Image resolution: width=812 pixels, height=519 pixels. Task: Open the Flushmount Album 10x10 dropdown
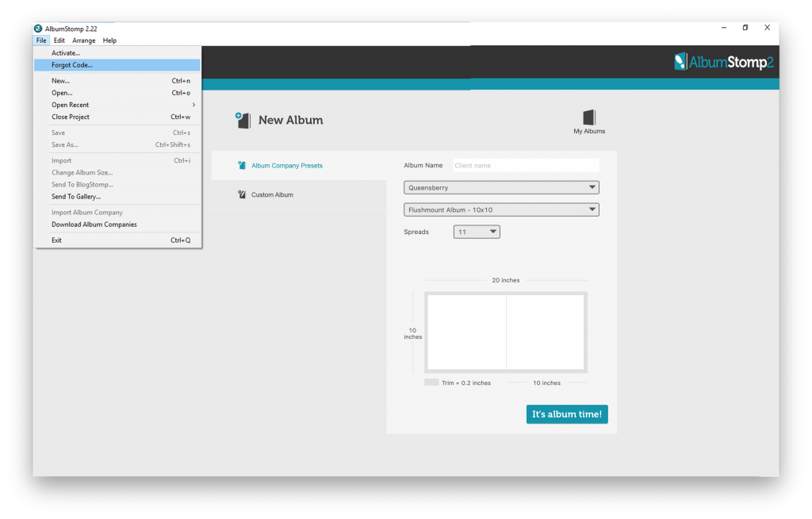click(501, 210)
